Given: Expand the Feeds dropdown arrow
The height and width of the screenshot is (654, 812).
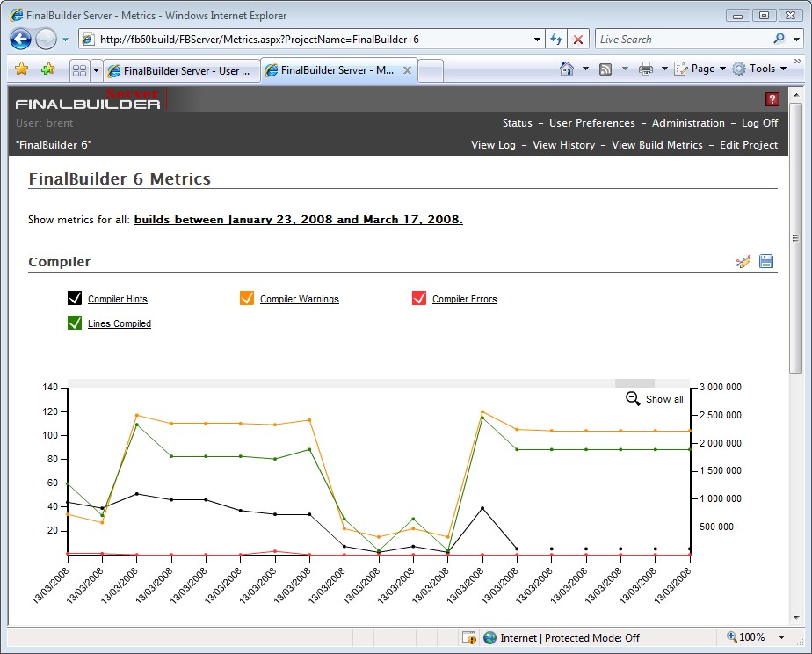Looking at the screenshot, I should pos(625,69).
